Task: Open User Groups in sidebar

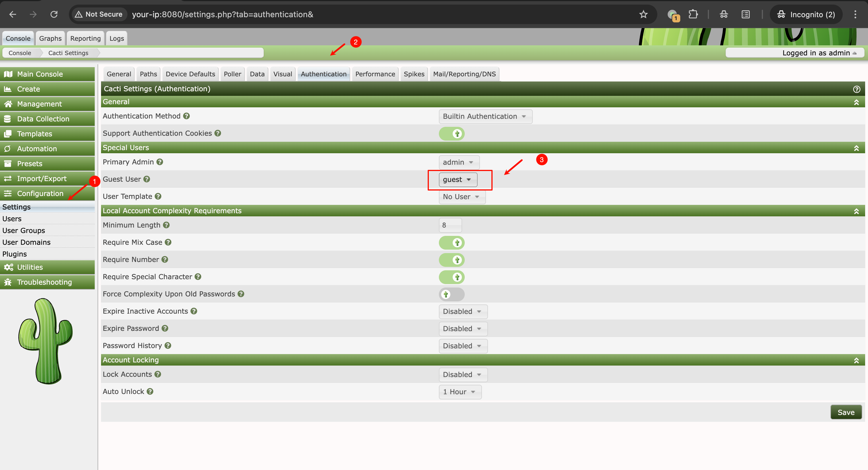Action: pos(24,230)
